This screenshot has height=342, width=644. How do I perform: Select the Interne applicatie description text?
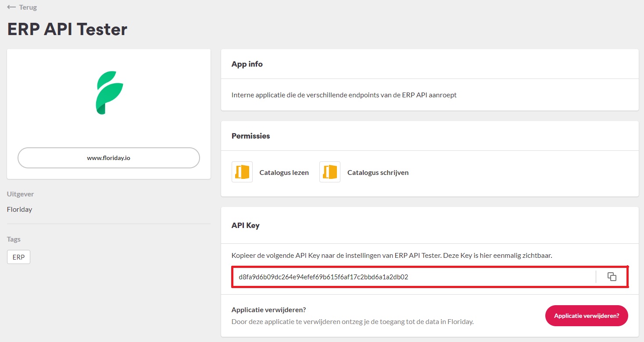344,95
